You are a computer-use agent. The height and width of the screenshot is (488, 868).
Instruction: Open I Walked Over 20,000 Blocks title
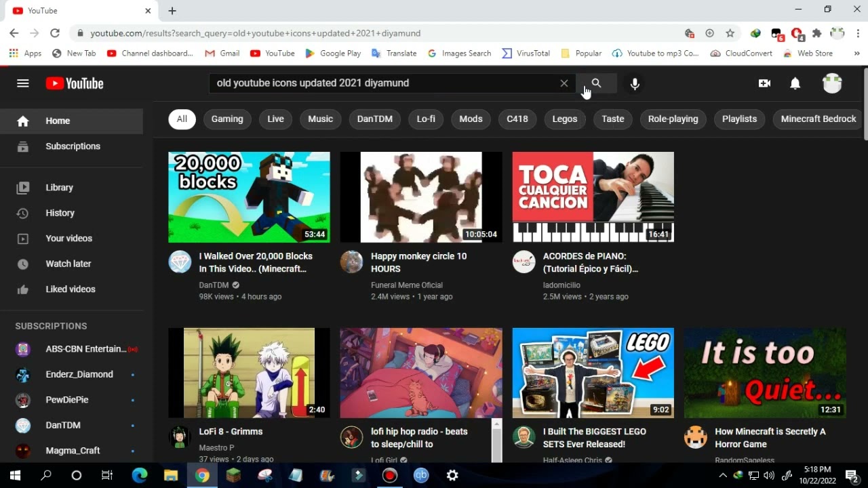256,262
